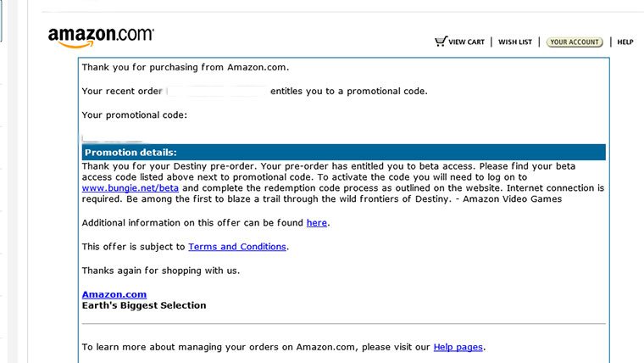Click the blurred promotional code value

point(113,136)
